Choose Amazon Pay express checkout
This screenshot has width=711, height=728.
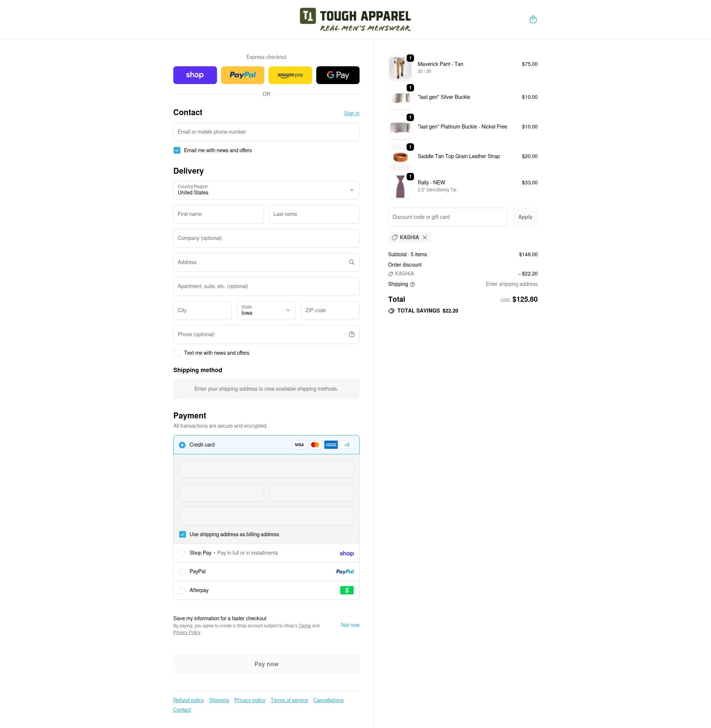point(290,75)
